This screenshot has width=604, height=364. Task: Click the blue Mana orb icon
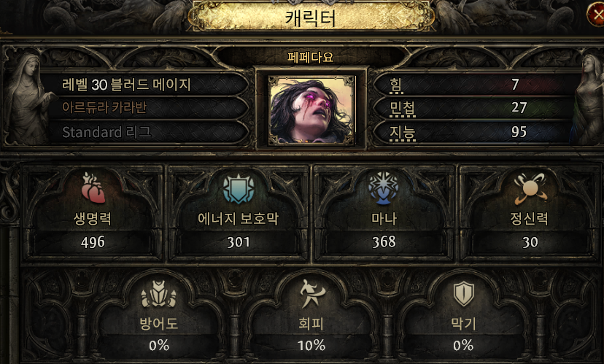384,188
